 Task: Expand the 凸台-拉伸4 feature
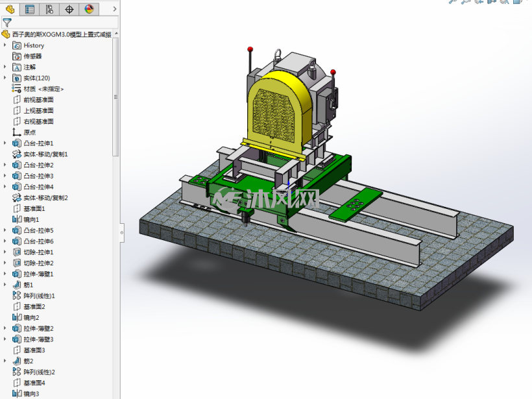click(5, 187)
